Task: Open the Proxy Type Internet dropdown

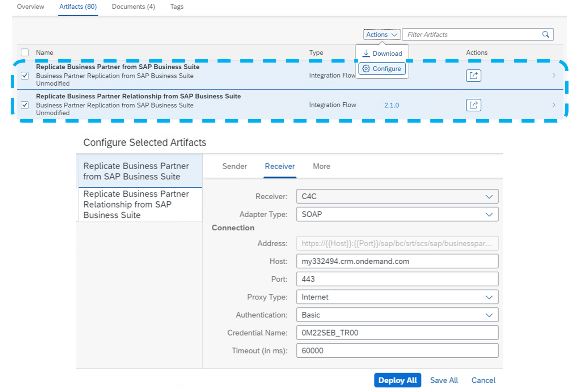Action: pyautogui.click(x=397, y=297)
